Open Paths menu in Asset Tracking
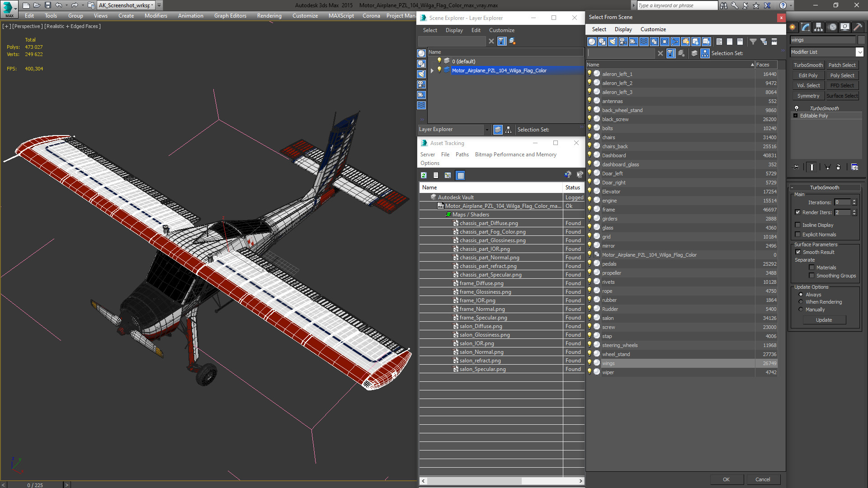 click(x=462, y=155)
